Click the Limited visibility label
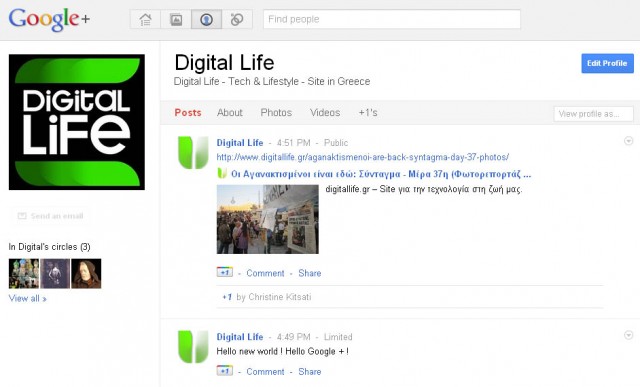 pyautogui.click(x=338, y=337)
